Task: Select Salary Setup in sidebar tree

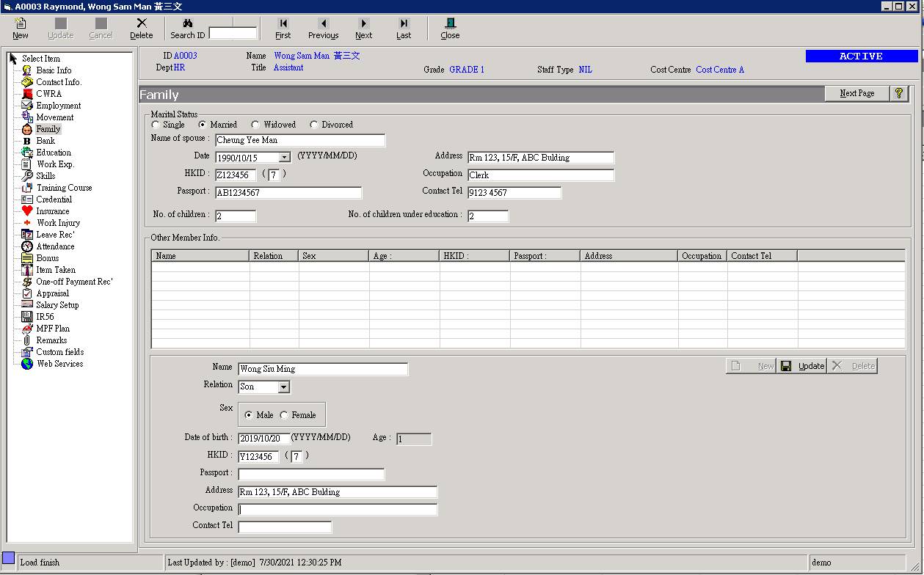Action: [57, 305]
